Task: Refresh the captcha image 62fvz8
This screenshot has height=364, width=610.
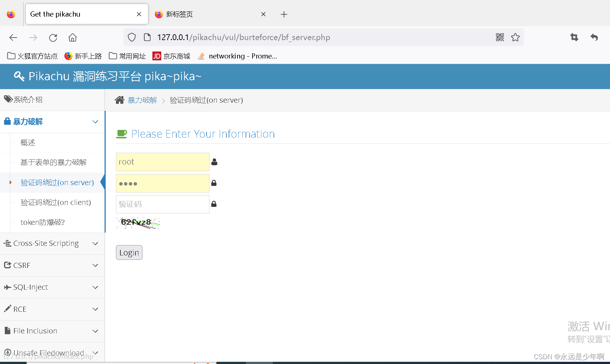Action: 138,223
